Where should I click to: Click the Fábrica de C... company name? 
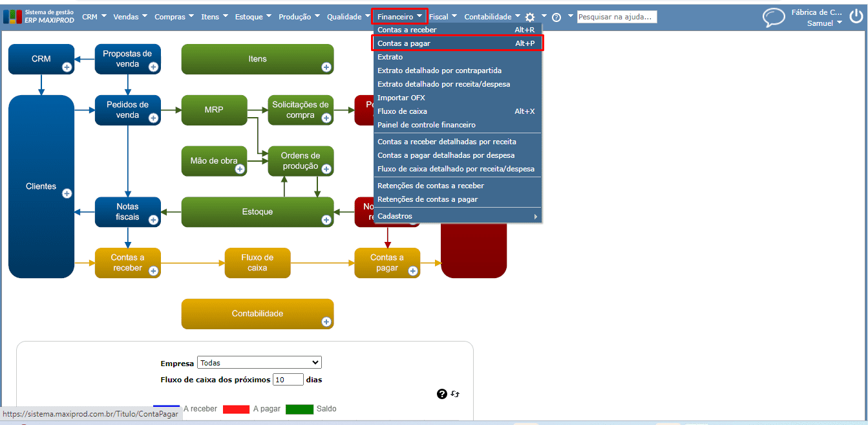tap(817, 12)
